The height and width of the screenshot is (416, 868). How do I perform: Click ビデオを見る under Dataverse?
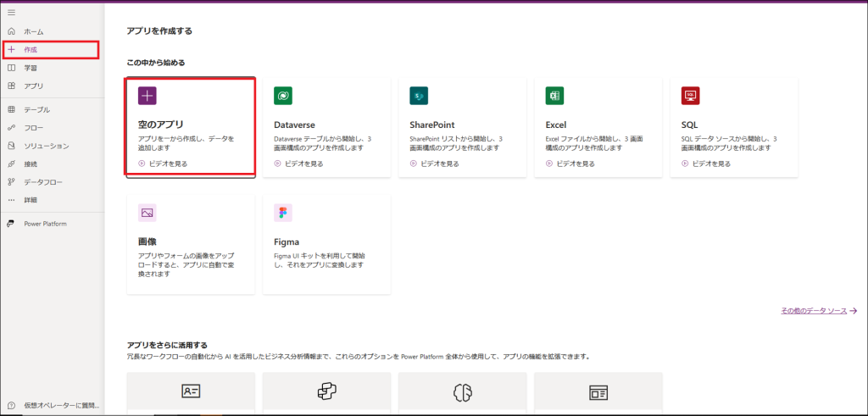coord(304,164)
